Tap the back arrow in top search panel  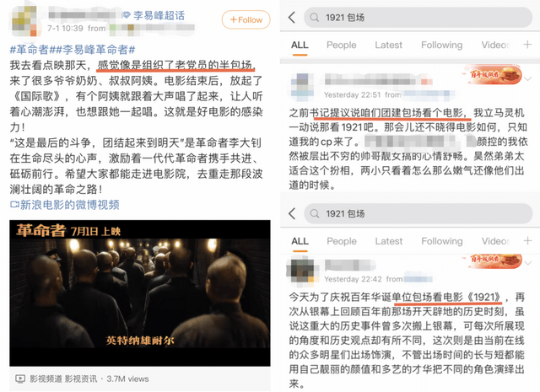pos(292,17)
